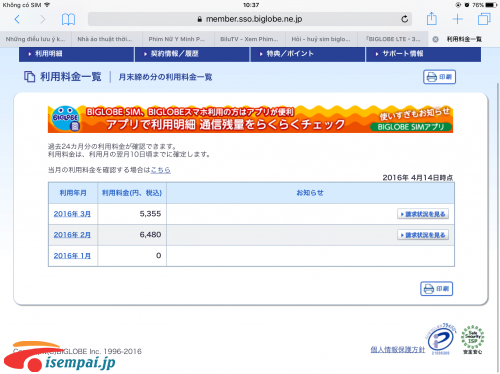Switch to the Phim Nữ Y Minh tab
This screenshot has height=374, width=500.
178,39
